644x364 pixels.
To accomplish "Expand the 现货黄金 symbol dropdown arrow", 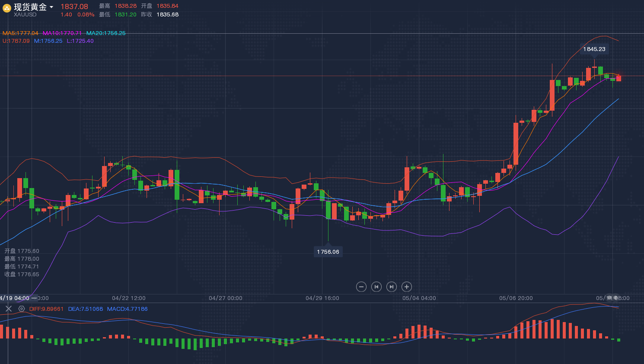I will tap(51, 7).
